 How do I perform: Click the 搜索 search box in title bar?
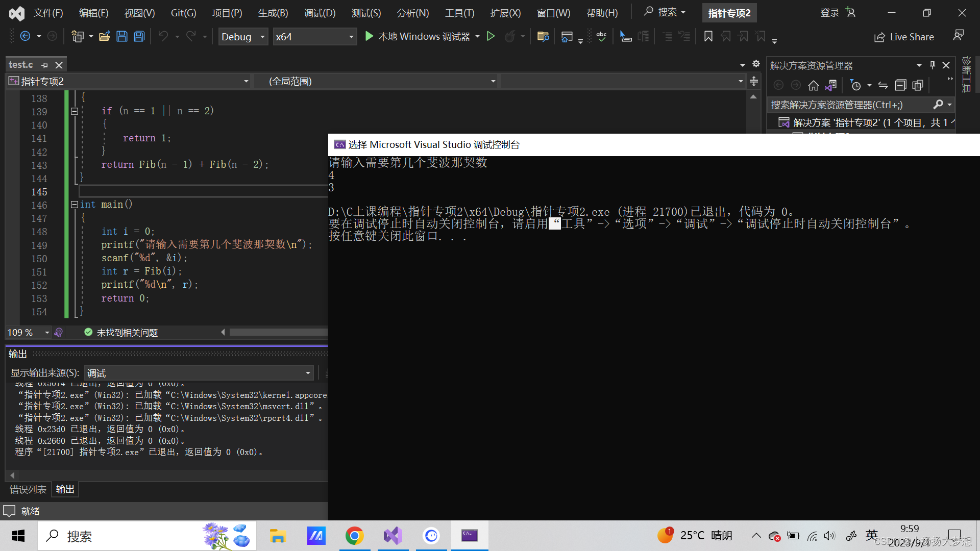pos(664,12)
